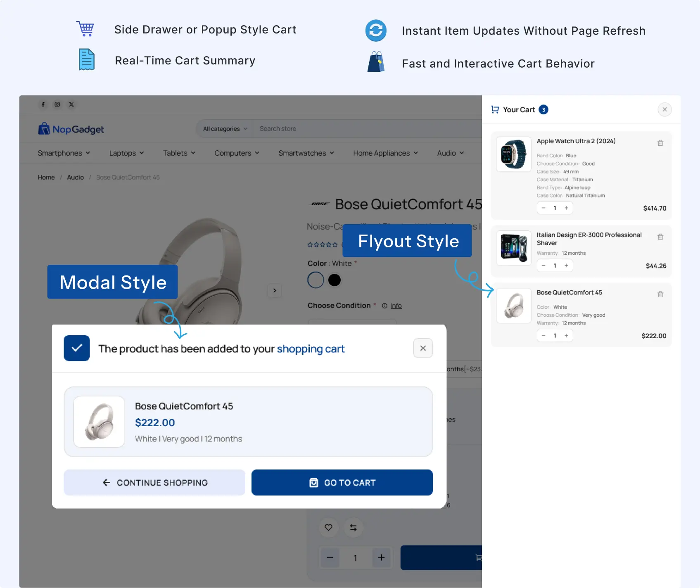Expand the Laptops menu
700x588 pixels.
127,153
